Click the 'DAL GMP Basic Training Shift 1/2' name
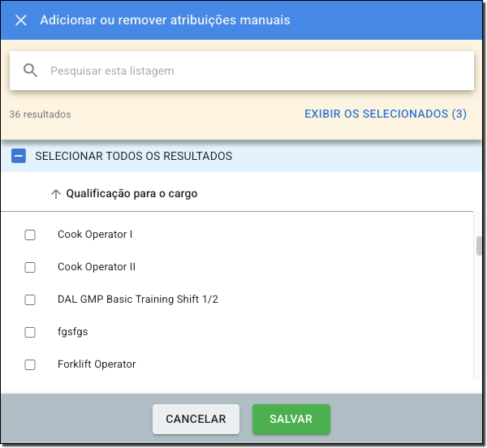The width and height of the screenshot is (487, 448). [138, 299]
